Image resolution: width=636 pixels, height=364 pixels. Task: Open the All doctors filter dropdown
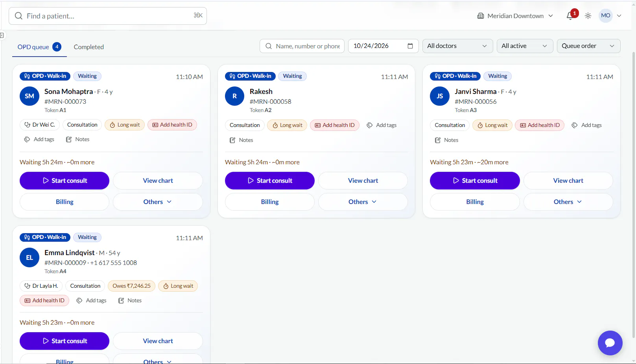pyautogui.click(x=457, y=46)
